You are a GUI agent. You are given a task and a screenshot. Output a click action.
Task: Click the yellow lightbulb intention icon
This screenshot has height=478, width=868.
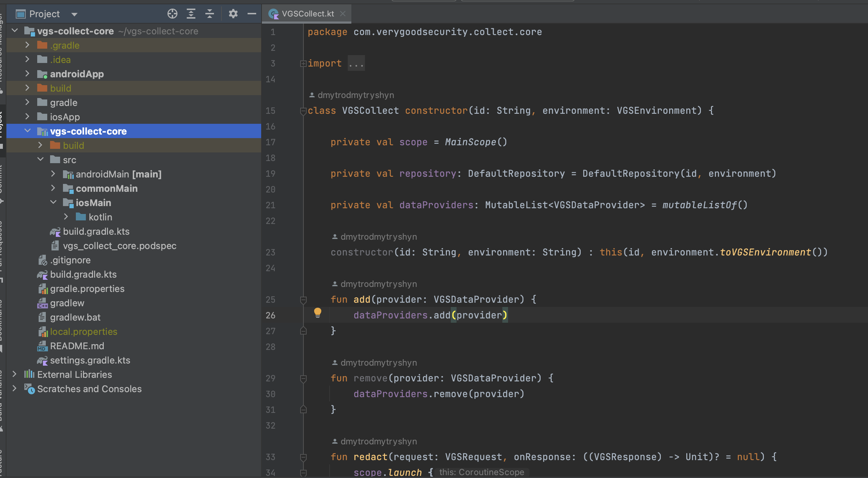(x=317, y=313)
